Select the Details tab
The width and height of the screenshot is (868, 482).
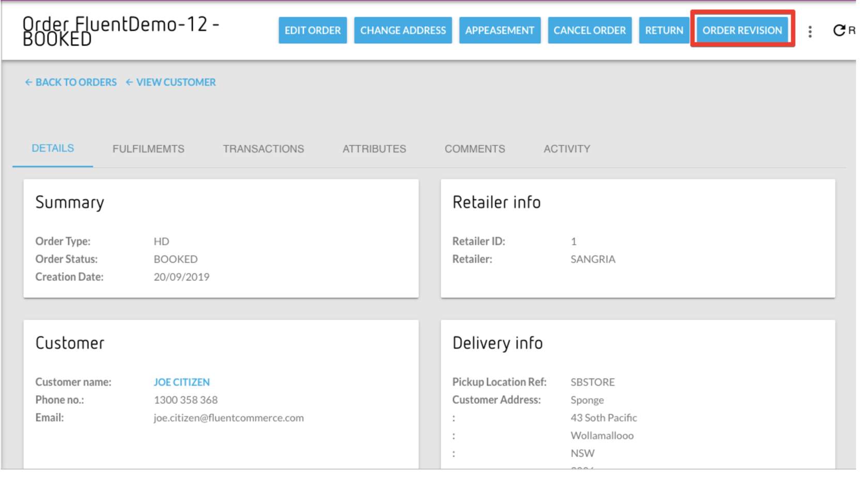(x=53, y=148)
